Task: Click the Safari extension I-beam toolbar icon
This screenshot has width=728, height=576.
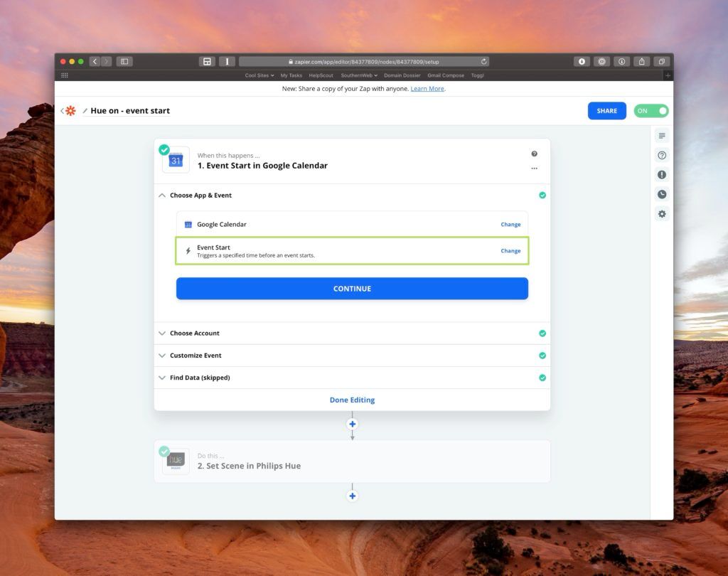Action: point(227,61)
